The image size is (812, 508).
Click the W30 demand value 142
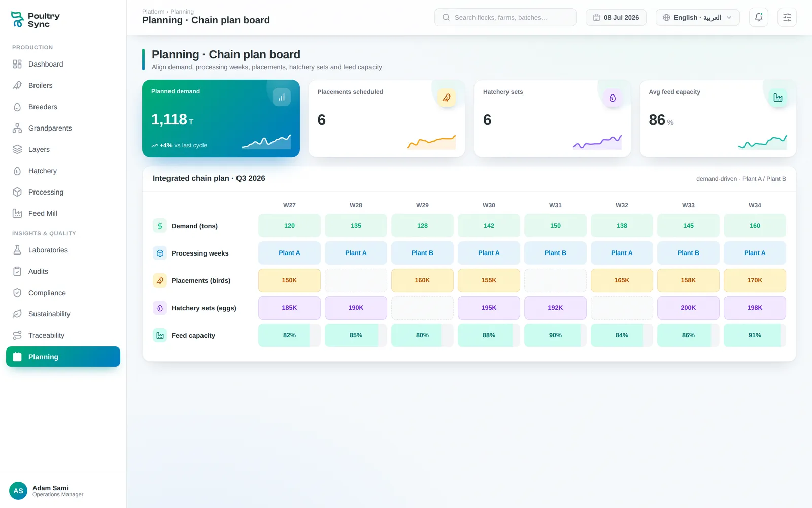(489, 226)
